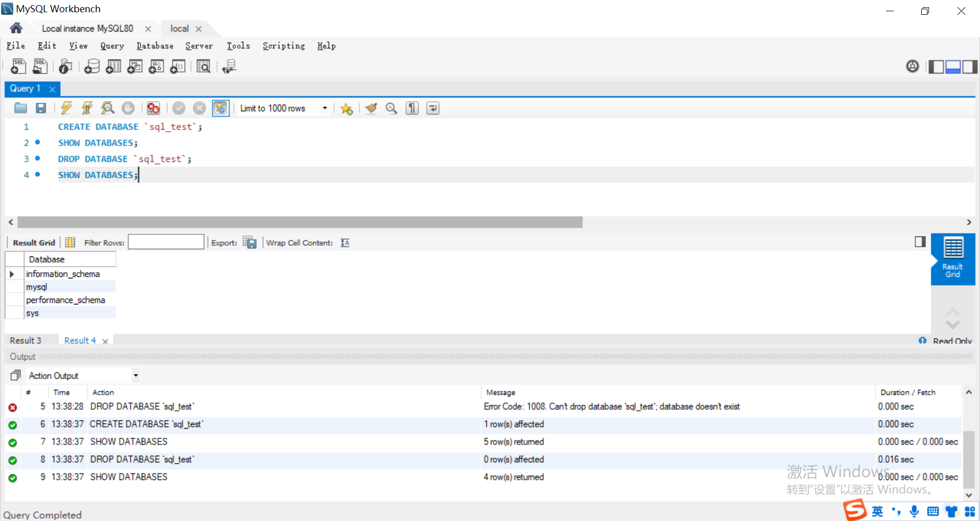Open the inspector for the selected object
Viewport: 980px width, 521px height.
[65, 66]
